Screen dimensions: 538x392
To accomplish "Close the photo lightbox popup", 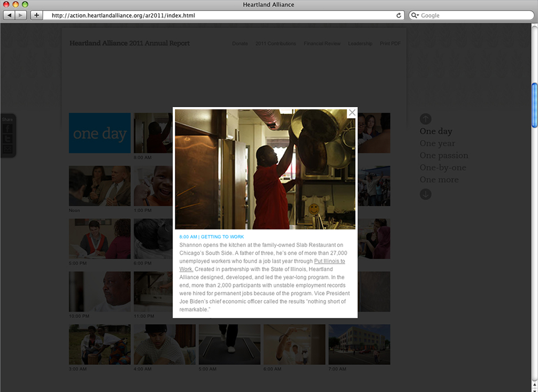I will (x=351, y=112).
